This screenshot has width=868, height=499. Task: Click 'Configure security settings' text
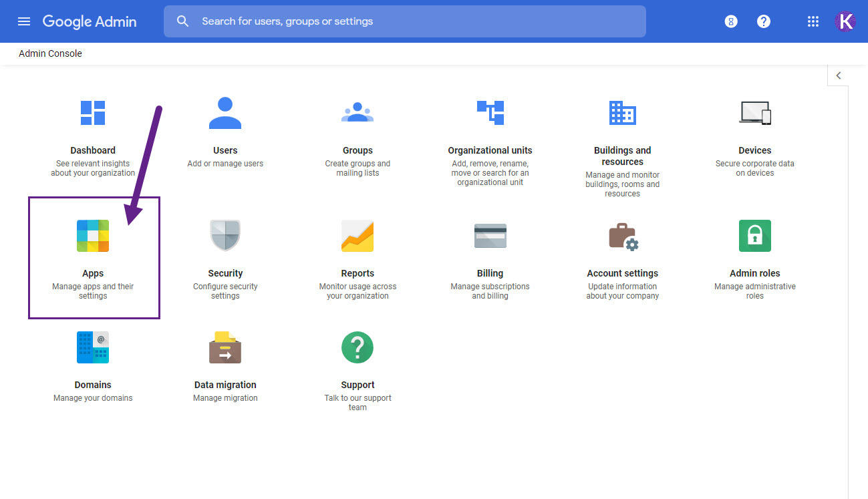pos(225,291)
